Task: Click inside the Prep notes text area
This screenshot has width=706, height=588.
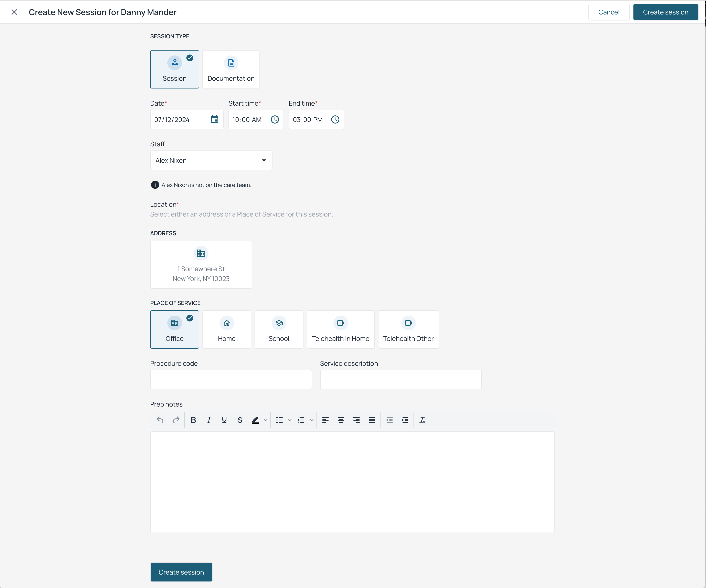Action: click(352, 482)
